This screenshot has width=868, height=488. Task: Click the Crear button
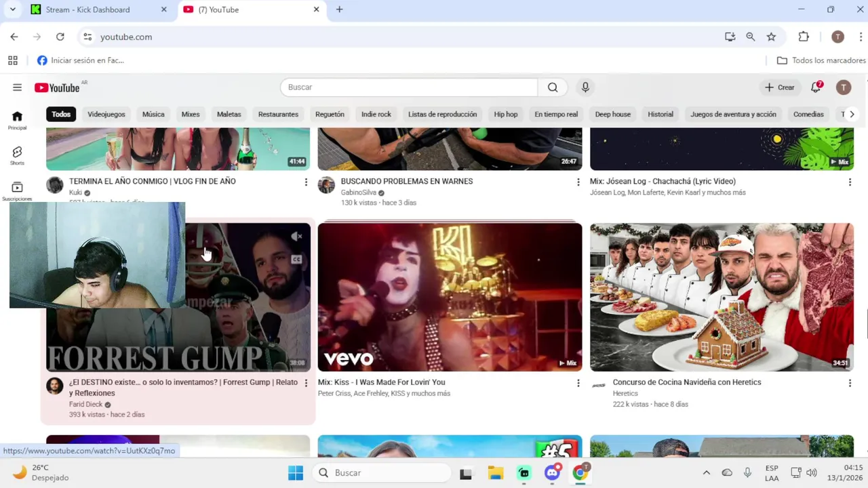(779, 87)
